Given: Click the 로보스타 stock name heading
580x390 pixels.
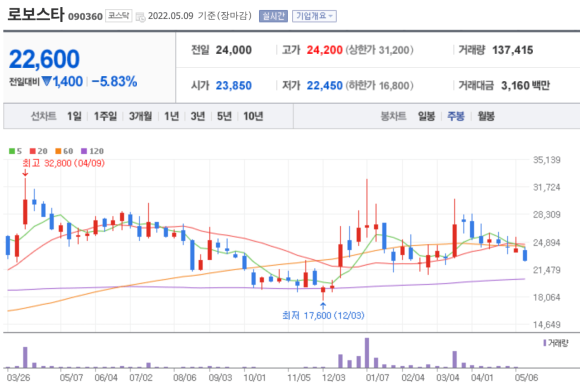Looking at the screenshot, I should tap(36, 15).
